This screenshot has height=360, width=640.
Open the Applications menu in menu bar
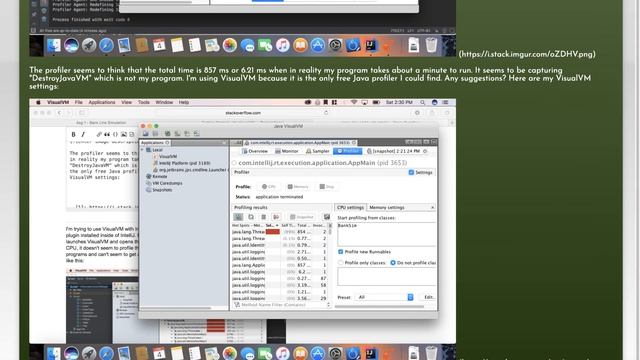click(102, 102)
